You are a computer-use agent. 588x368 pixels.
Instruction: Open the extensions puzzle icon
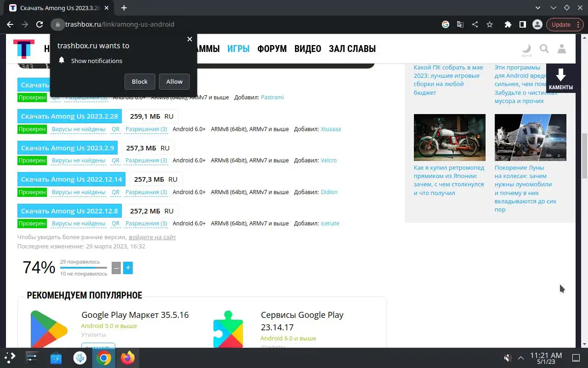pos(508,24)
